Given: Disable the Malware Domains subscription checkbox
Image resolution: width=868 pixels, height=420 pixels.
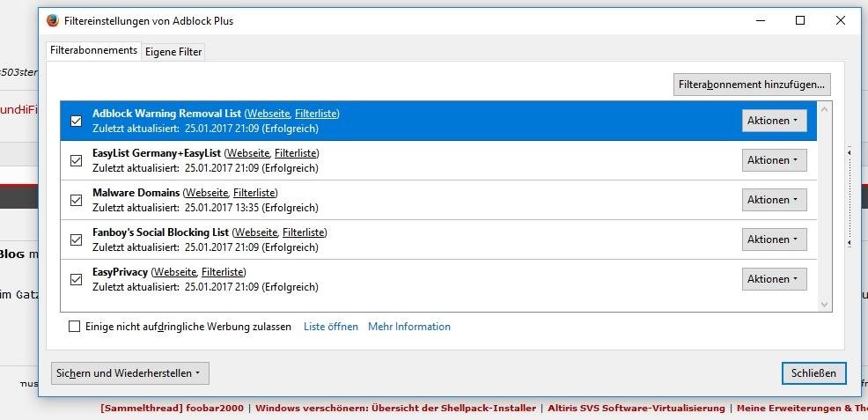Looking at the screenshot, I should 77,201.
